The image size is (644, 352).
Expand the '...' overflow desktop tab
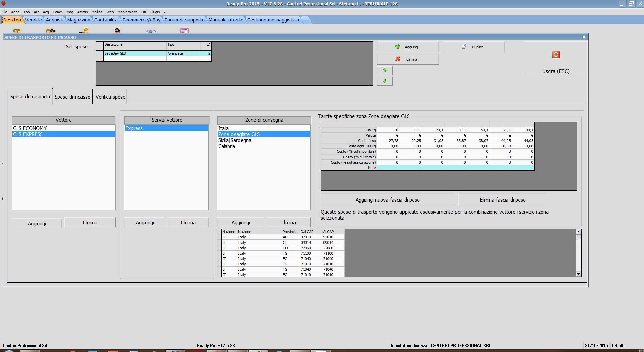point(305,20)
